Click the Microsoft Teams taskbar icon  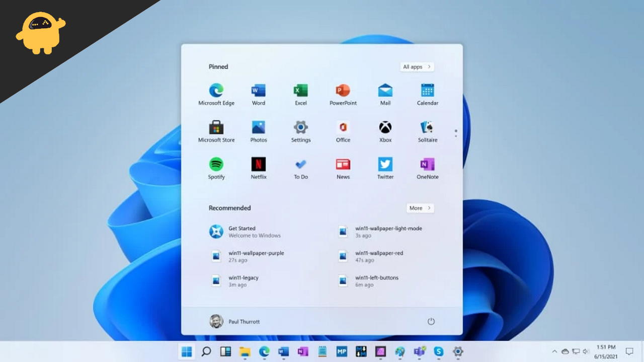click(x=419, y=351)
